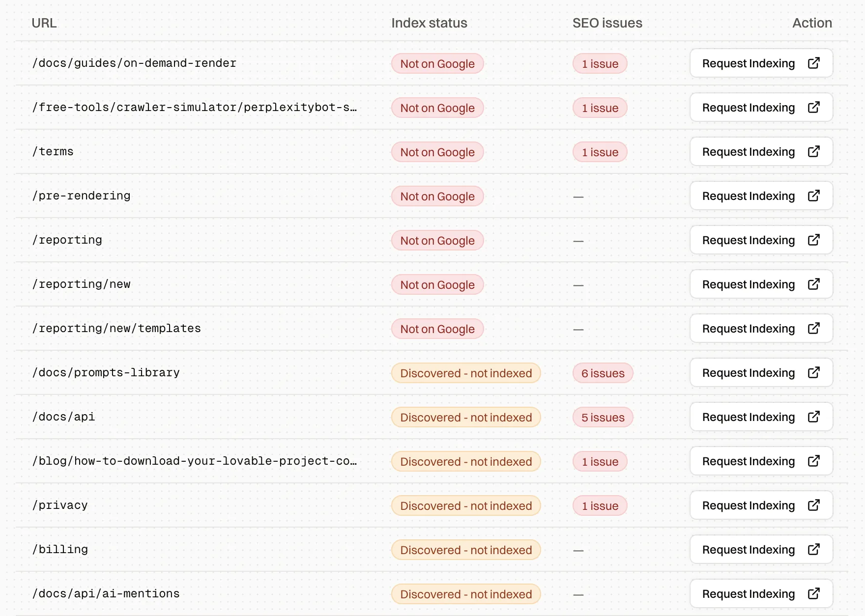
Task: Select the /free-tools/crawler-simulator/perplexitybot URL text
Action: pyautogui.click(x=195, y=108)
